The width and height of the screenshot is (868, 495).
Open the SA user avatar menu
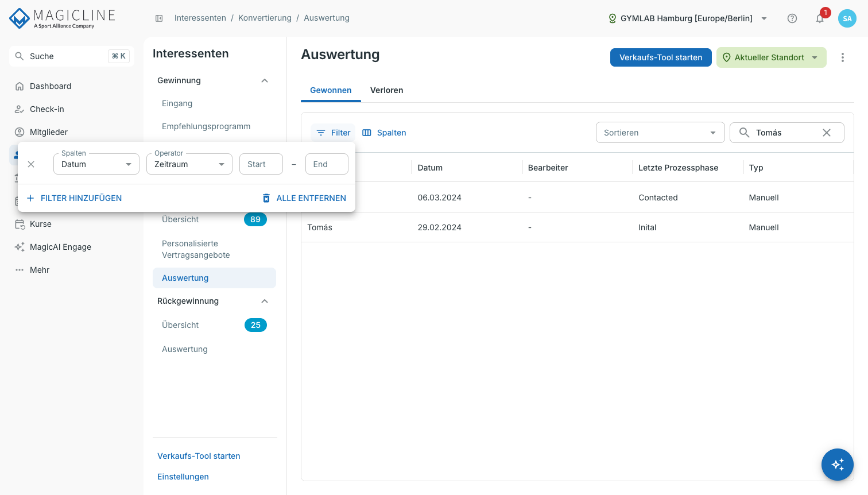pyautogui.click(x=847, y=18)
